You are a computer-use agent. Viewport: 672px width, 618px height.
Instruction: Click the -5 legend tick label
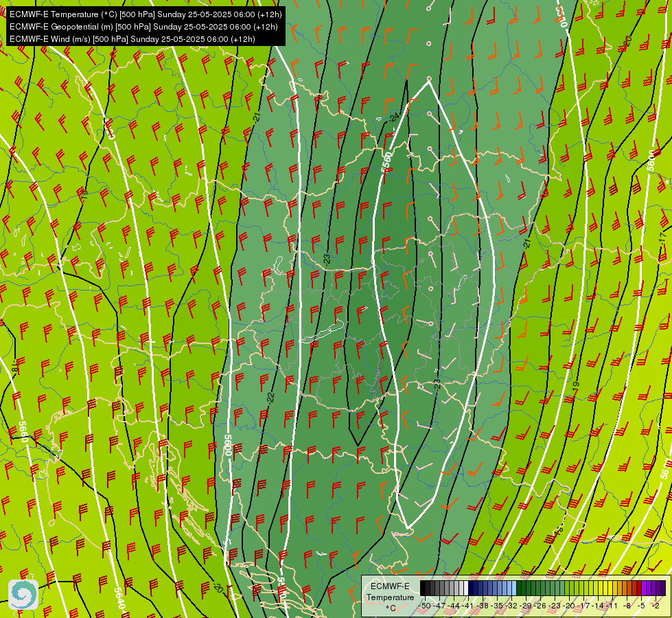coord(641,606)
